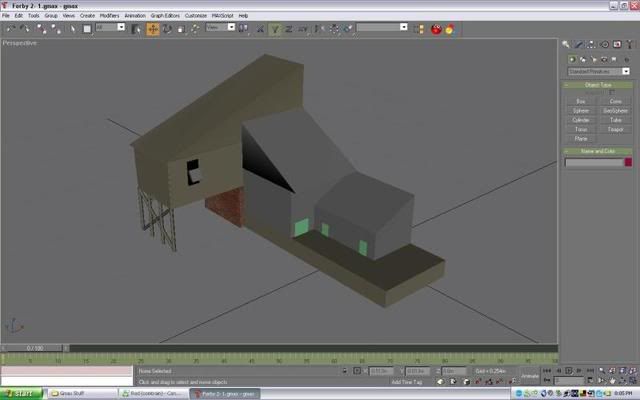640x400 pixels.
Task: Select the Helpers category icon
Action: (615, 60)
